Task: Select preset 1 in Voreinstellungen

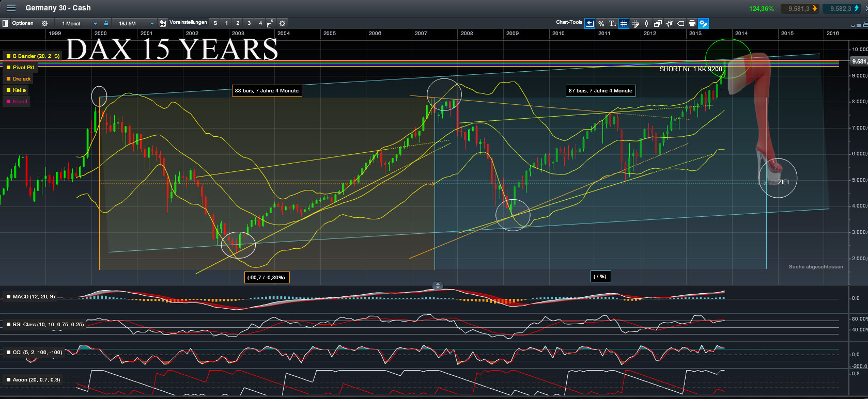Action: click(226, 23)
